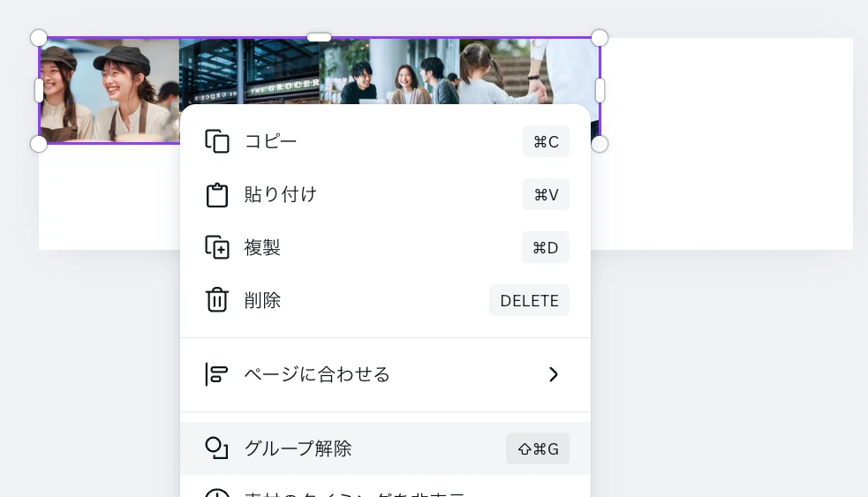Open the ページに合わせる submenu
This screenshot has width=868, height=497.
click(x=385, y=374)
